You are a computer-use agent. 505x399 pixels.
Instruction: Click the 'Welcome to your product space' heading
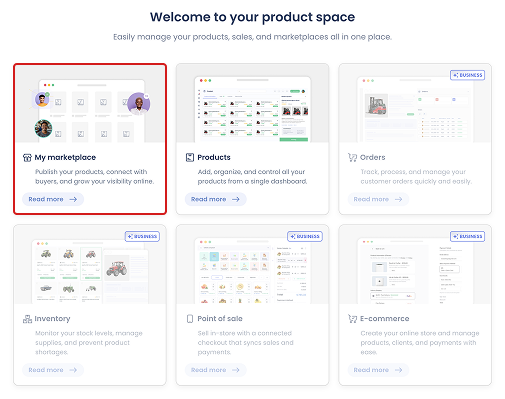pos(252,17)
